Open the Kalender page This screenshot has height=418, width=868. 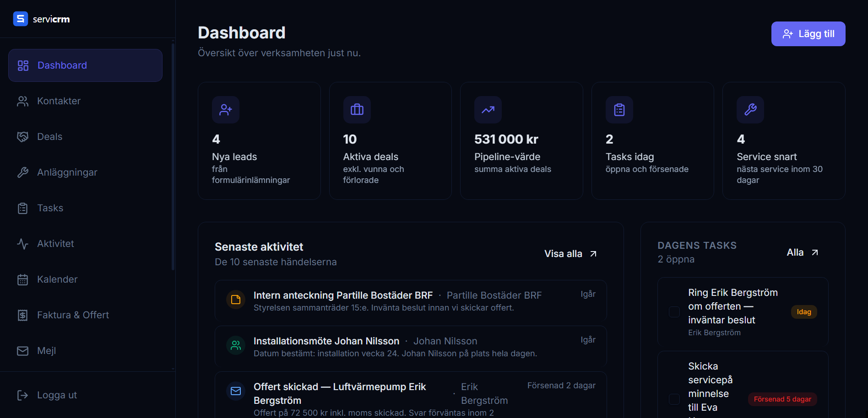(x=85, y=279)
